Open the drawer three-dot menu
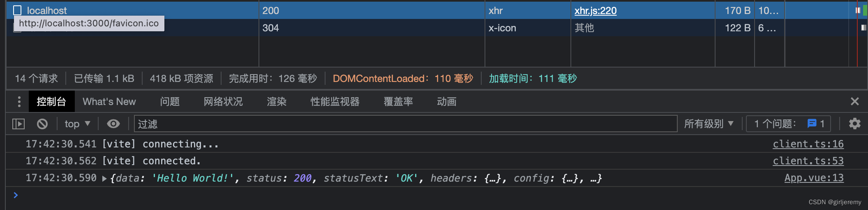Viewport: 868px width, 210px height. coord(19,101)
